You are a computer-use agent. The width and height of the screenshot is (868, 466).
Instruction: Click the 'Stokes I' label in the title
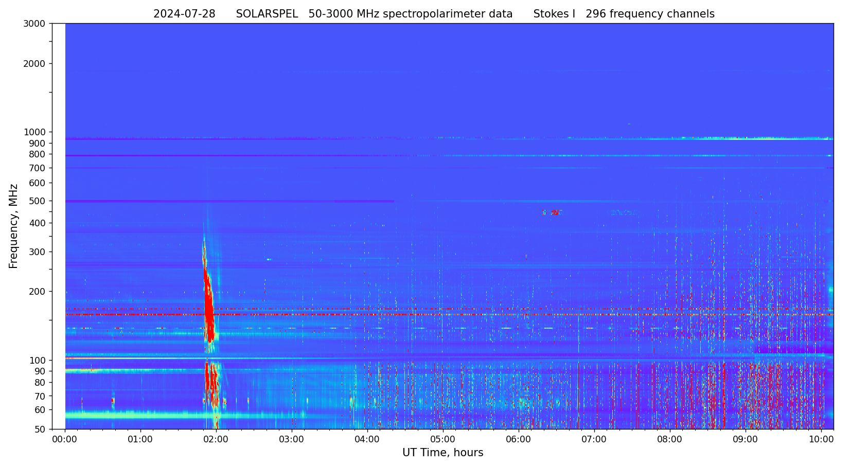coord(554,14)
